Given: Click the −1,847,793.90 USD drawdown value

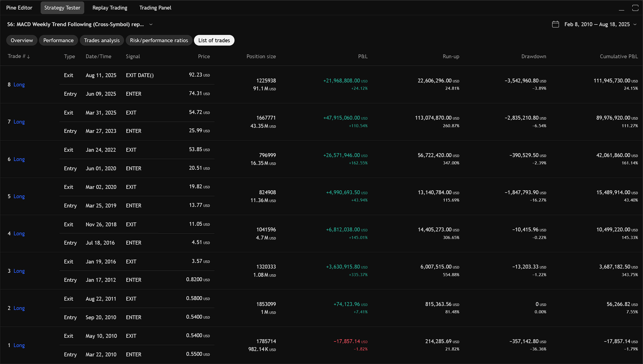Looking at the screenshot, I should point(525,192).
